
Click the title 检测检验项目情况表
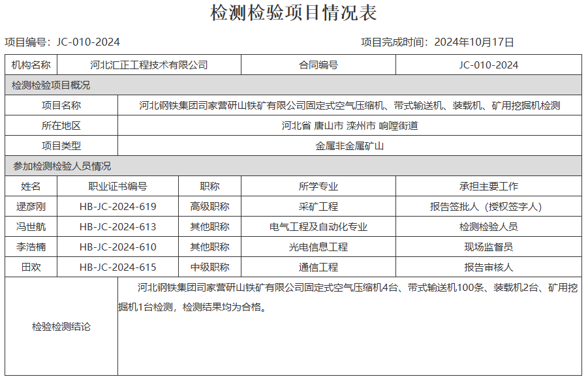pyautogui.click(x=293, y=13)
